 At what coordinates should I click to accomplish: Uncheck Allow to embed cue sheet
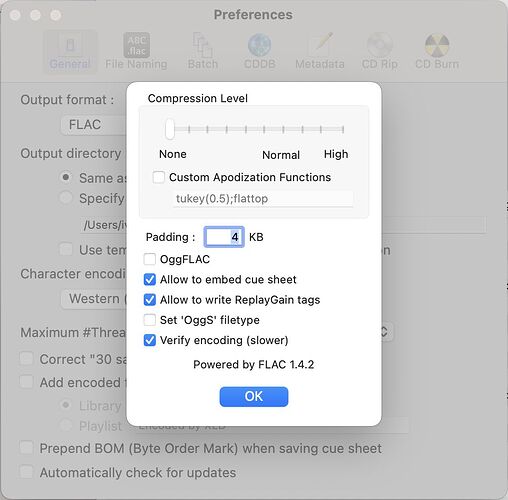(x=150, y=279)
